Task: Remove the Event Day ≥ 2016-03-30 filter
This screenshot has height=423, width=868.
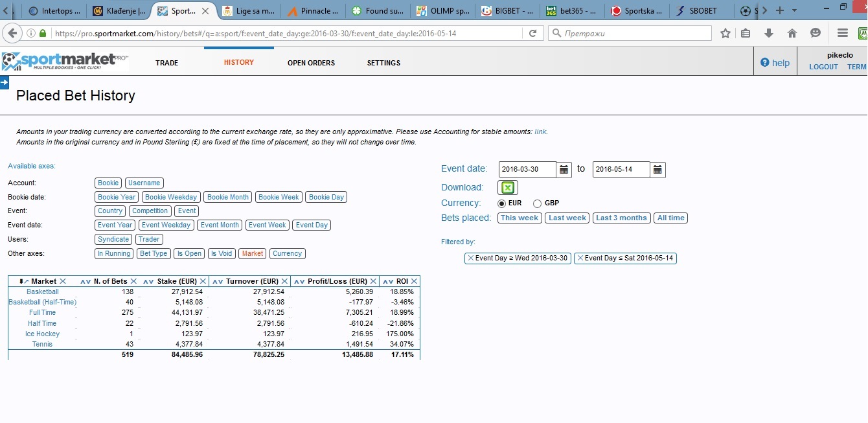Action: click(470, 258)
